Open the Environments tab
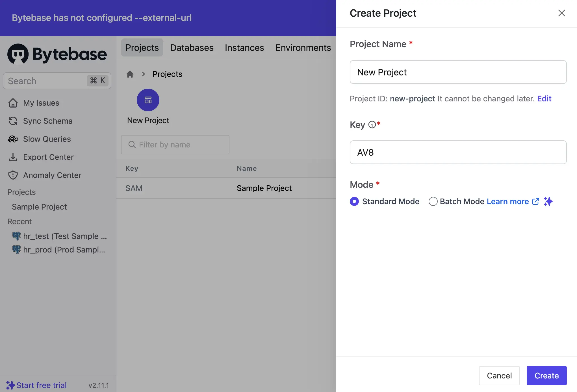 click(303, 47)
